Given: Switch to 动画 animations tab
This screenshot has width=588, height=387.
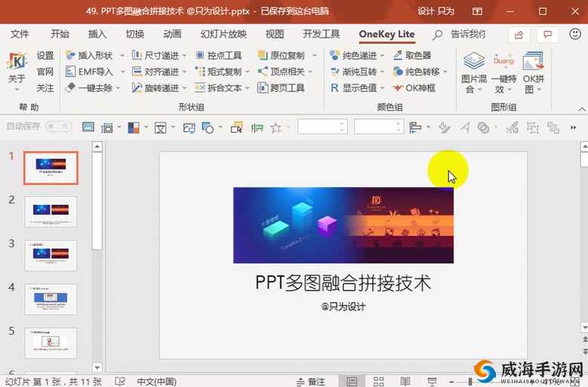Looking at the screenshot, I should (172, 34).
